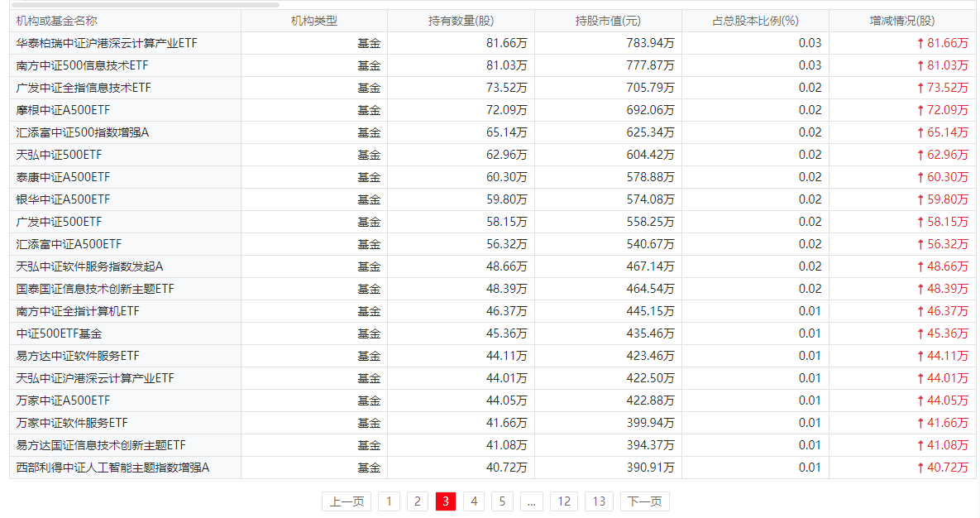Select fund 万家中证A500ETF
Image resolution: width=980 pixels, height=518 pixels.
[63, 400]
